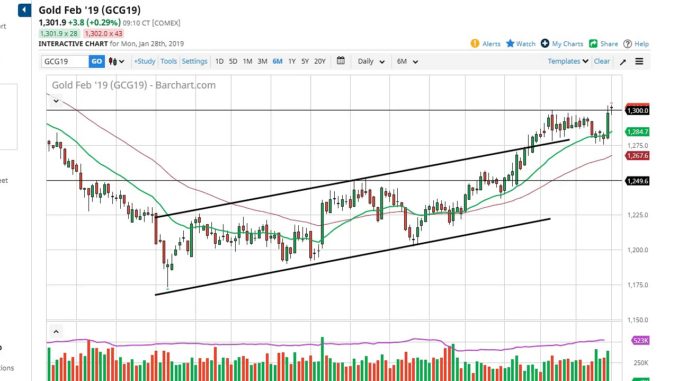
Task: Open the Settings menu
Action: point(195,61)
